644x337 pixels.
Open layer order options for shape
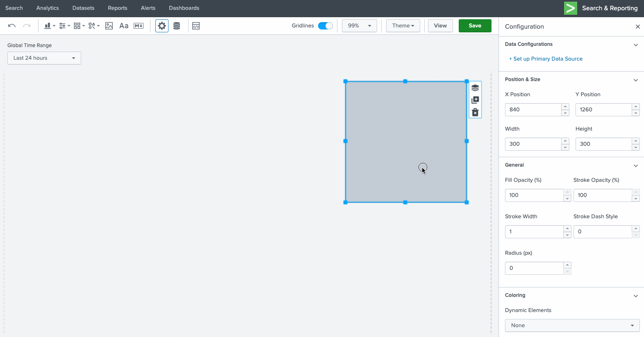tap(475, 88)
